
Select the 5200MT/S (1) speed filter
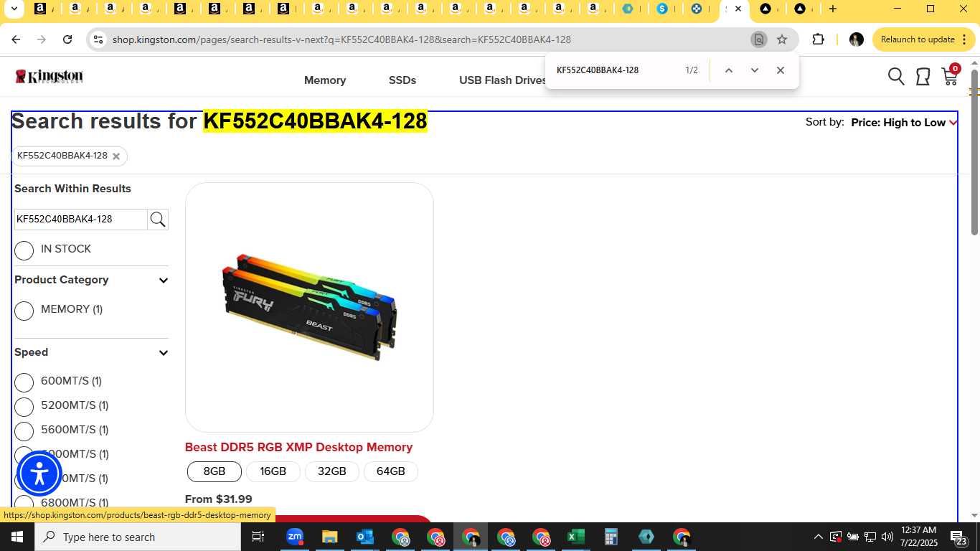[24, 407]
